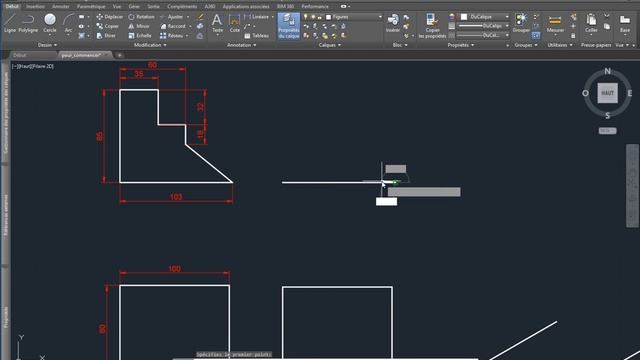
Task: Open Propriétés du calque manager
Action: click(x=289, y=25)
